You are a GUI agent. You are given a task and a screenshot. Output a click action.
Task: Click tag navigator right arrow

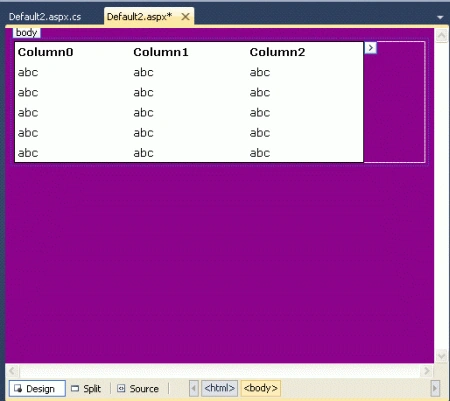click(x=435, y=388)
